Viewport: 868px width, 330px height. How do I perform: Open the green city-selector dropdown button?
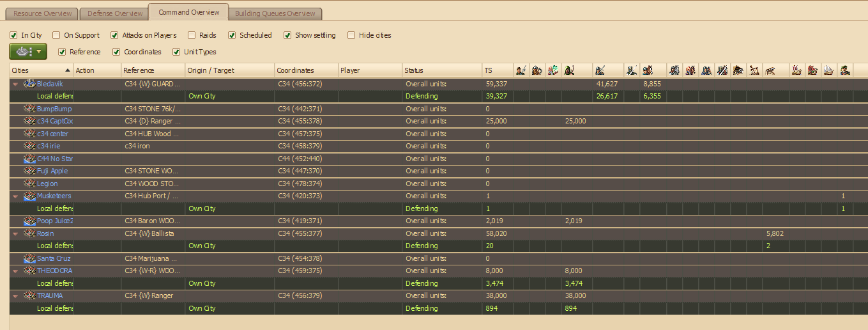tap(28, 52)
